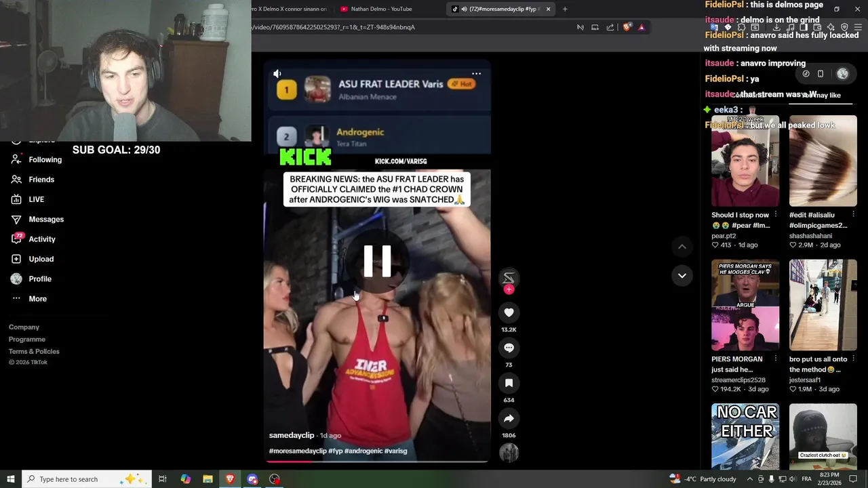
Task: Open 'Should I stop now' recommended video
Action: tap(745, 161)
